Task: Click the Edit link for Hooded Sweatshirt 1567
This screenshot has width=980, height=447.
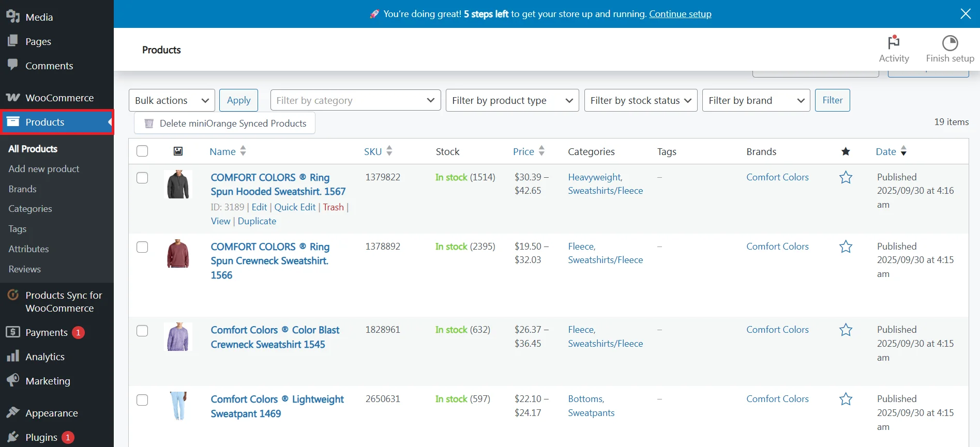Action: [259, 207]
